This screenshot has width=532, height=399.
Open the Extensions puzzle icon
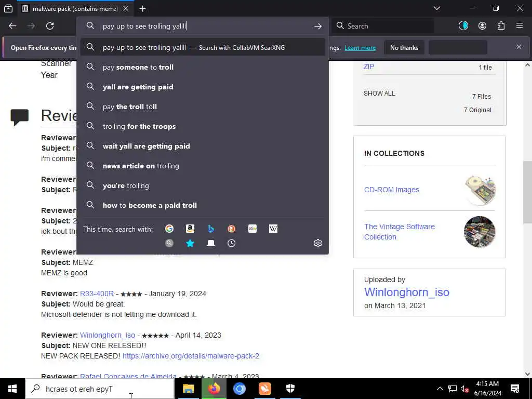tap(501, 26)
